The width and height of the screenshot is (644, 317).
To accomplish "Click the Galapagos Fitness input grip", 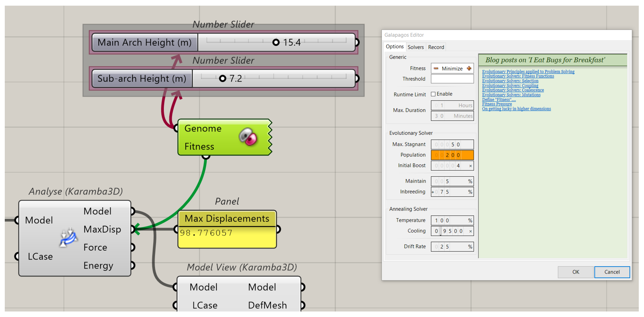I will click(206, 157).
